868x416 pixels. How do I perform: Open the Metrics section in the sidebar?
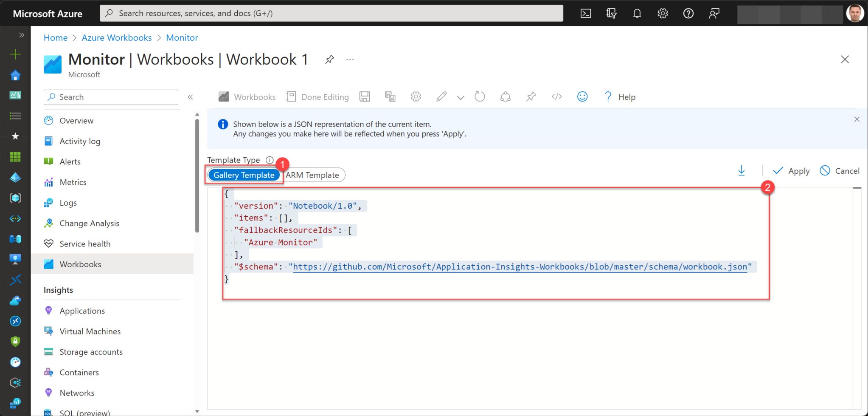point(73,182)
